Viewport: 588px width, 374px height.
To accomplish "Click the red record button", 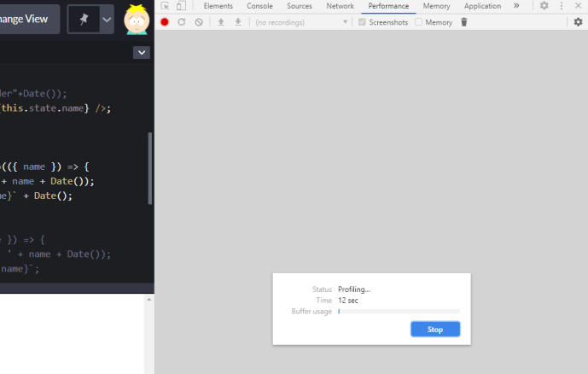I will 165,22.
